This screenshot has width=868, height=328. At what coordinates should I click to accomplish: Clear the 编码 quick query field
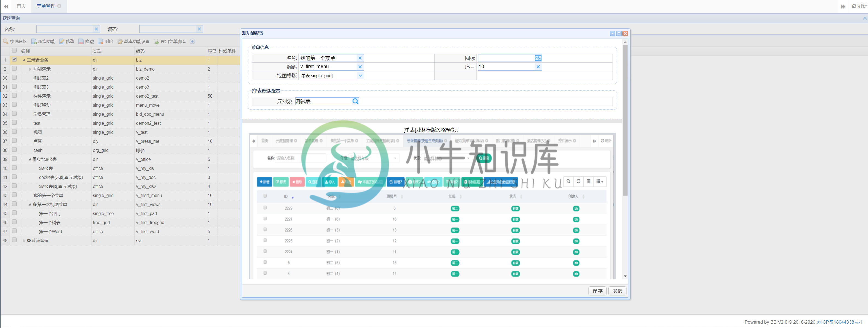[199, 29]
